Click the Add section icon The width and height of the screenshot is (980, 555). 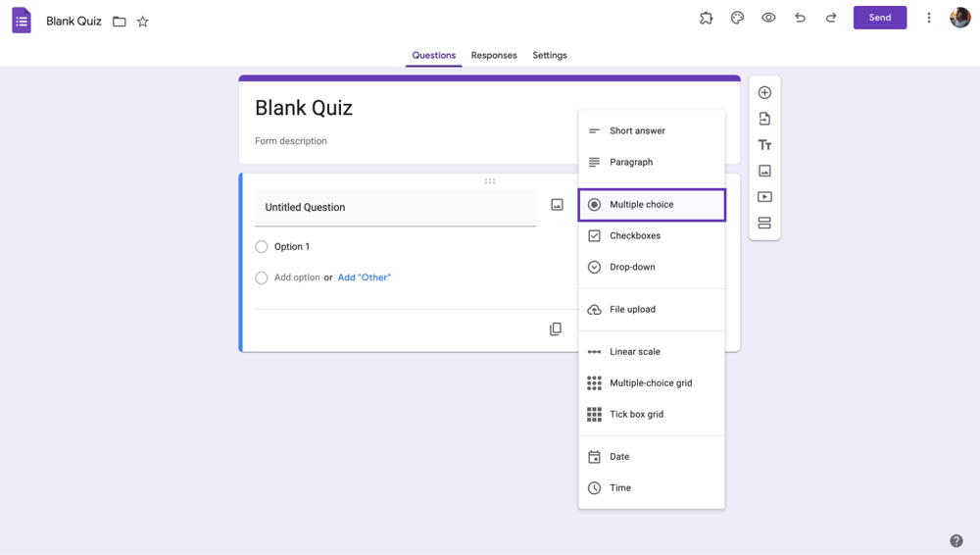point(764,224)
